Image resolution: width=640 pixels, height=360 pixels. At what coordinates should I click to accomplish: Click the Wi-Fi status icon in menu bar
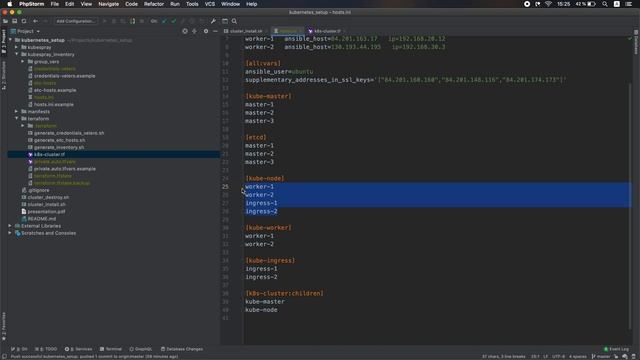[x=548, y=4]
